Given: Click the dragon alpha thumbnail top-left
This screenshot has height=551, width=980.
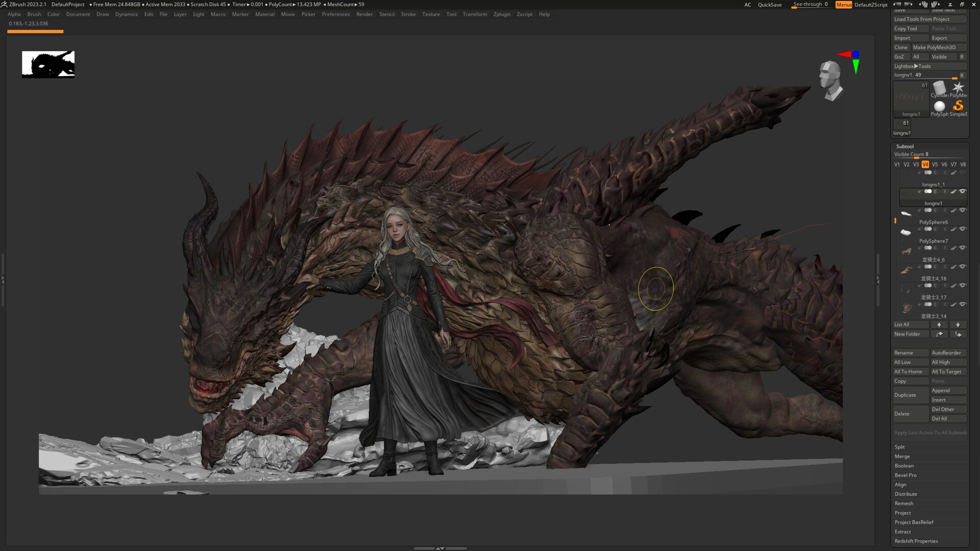Looking at the screenshot, I should click(x=48, y=64).
